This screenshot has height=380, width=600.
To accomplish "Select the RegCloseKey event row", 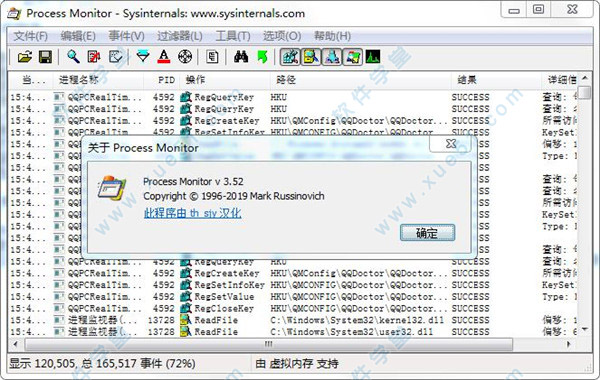I will click(x=293, y=308).
